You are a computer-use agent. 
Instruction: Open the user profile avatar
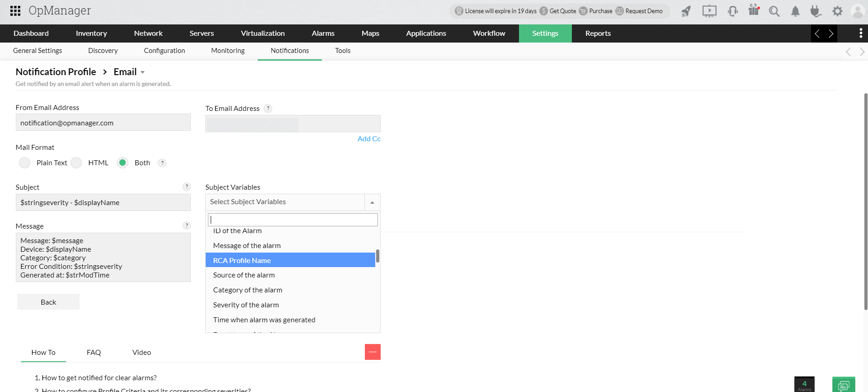click(x=858, y=11)
